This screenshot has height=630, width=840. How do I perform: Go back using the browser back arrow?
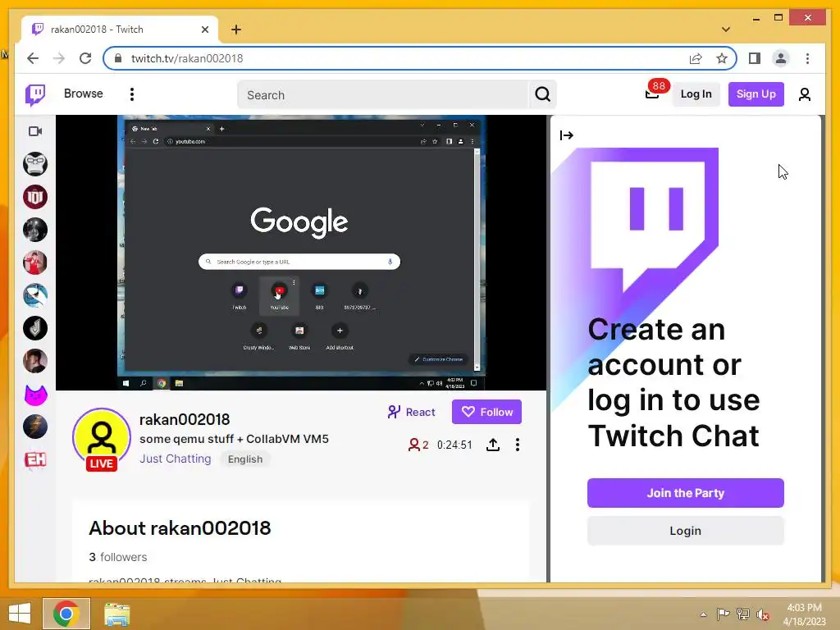pos(33,58)
